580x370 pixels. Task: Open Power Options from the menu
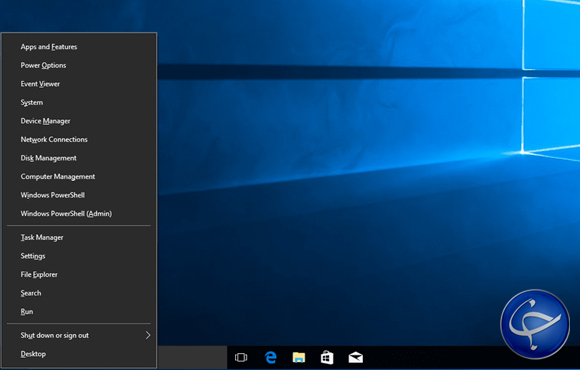(79, 65)
